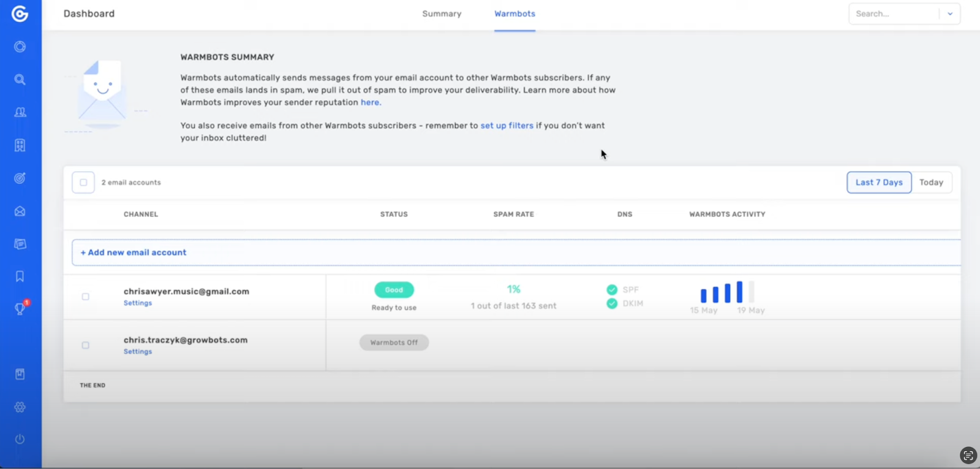This screenshot has width=980, height=469.
Task: Click the CHANNEL column header
Action: click(141, 214)
